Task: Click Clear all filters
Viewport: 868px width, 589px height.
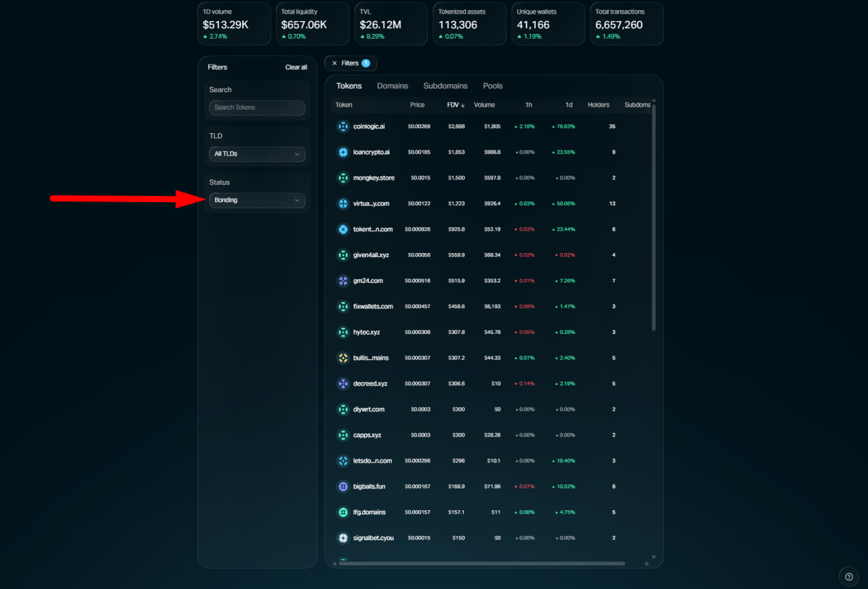Action: (x=296, y=67)
